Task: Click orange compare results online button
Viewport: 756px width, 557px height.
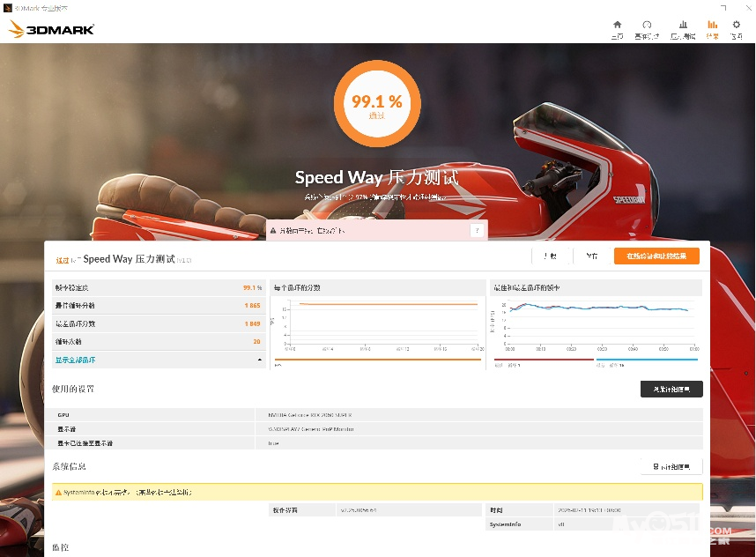Action: 656,256
